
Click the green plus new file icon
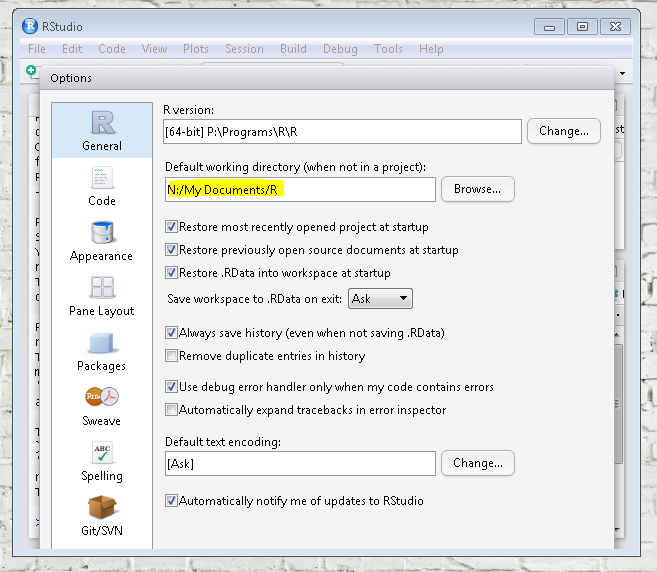31,70
